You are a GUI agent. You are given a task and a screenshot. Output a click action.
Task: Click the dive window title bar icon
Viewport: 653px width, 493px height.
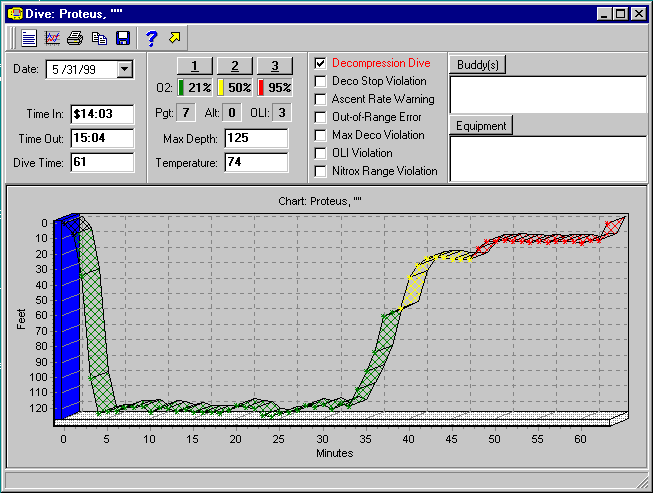click(15, 14)
